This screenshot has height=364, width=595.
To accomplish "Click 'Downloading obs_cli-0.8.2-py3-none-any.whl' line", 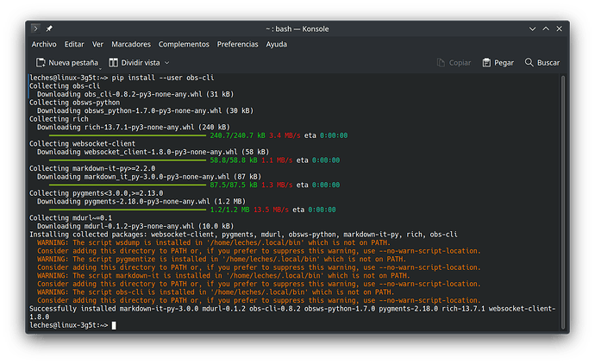I will [x=135, y=94].
